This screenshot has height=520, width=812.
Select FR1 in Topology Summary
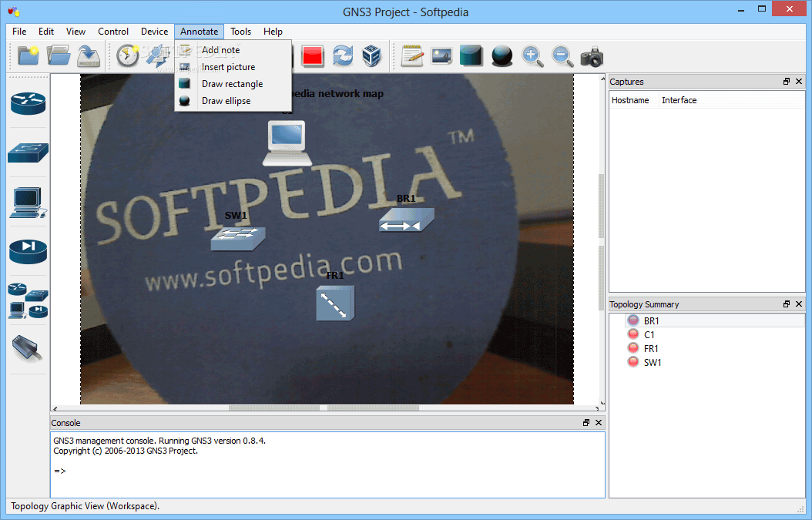click(651, 349)
